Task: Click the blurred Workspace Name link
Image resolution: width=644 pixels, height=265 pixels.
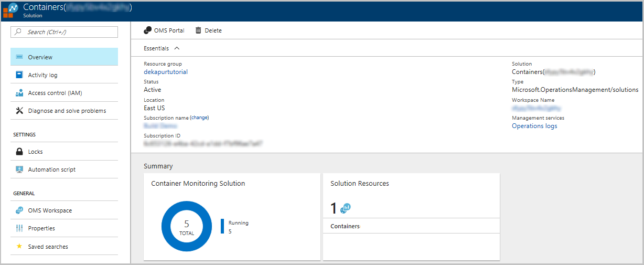Action: click(536, 108)
